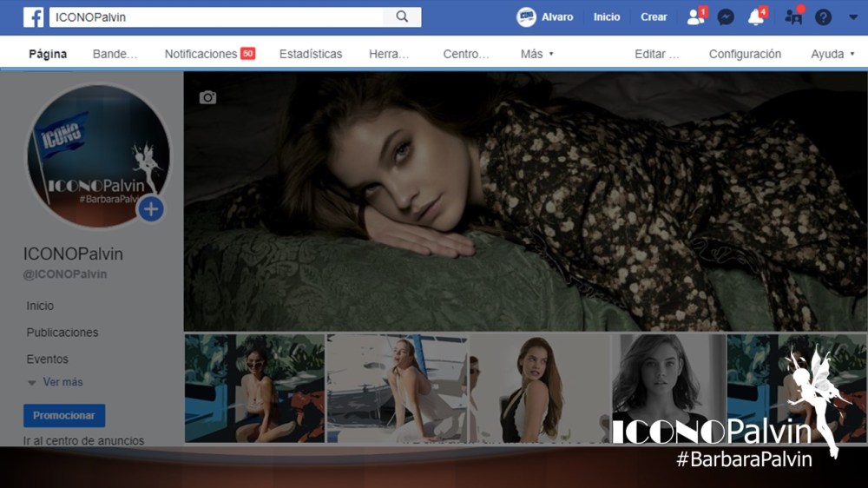The height and width of the screenshot is (488, 868).
Task: Open the help question mark icon
Action: click(823, 17)
